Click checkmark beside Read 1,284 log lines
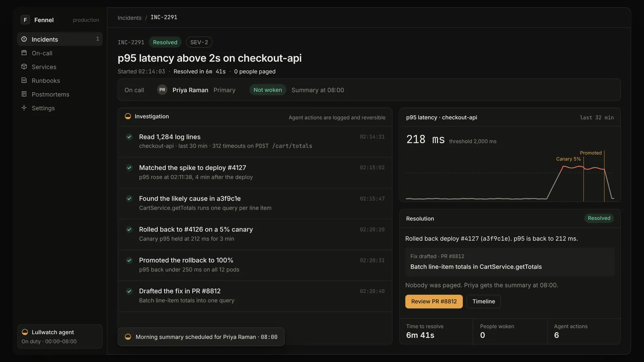The height and width of the screenshot is (362, 644). [129, 137]
